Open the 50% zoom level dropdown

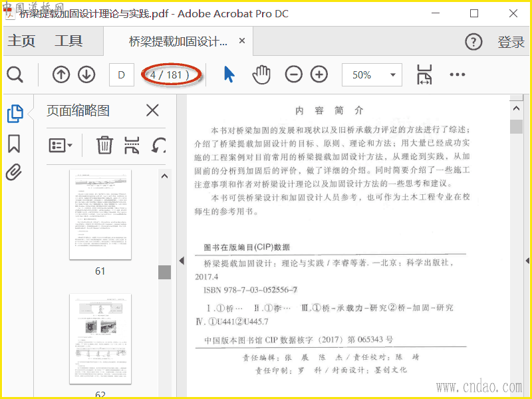tap(372, 74)
